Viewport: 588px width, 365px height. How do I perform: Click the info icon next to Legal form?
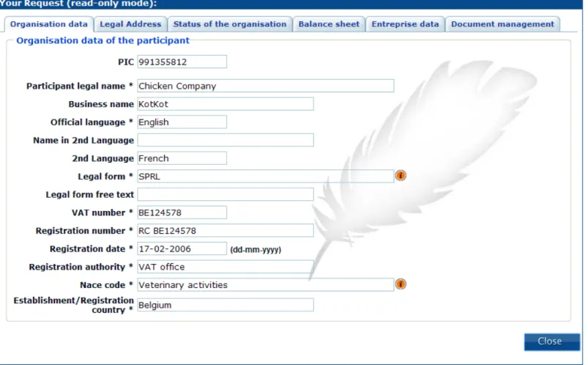click(x=401, y=175)
